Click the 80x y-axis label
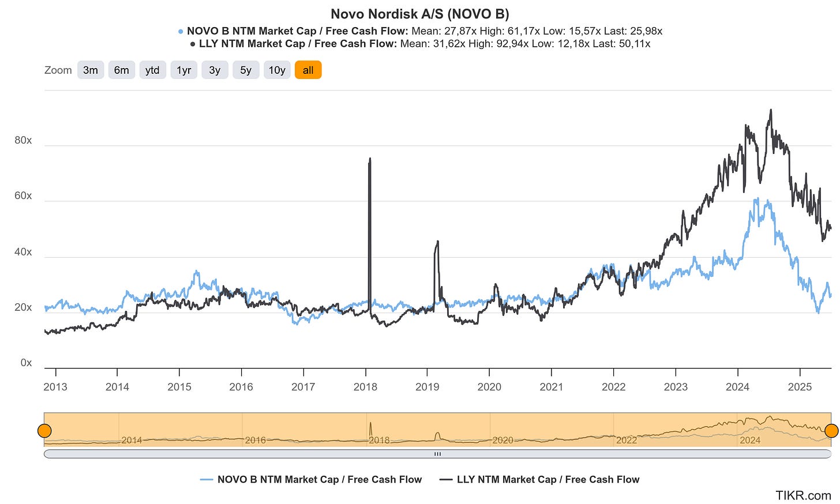 23,141
